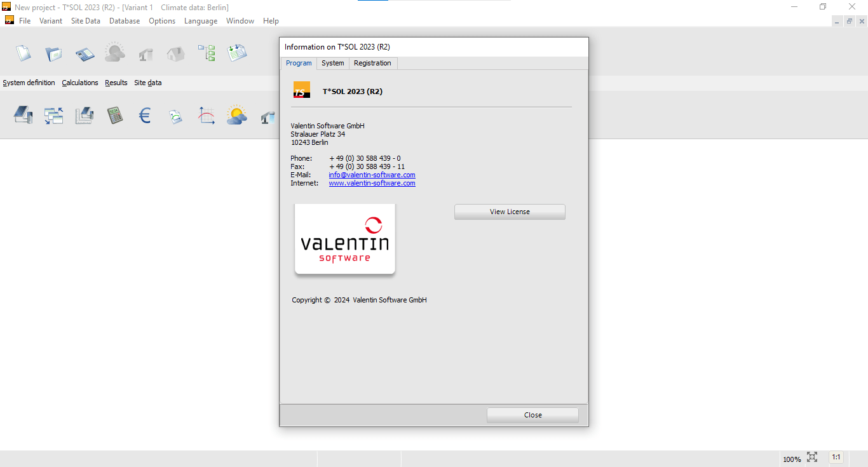Visit the www.valentin-software.com link

pyautogui.click(x=372, y=183)
